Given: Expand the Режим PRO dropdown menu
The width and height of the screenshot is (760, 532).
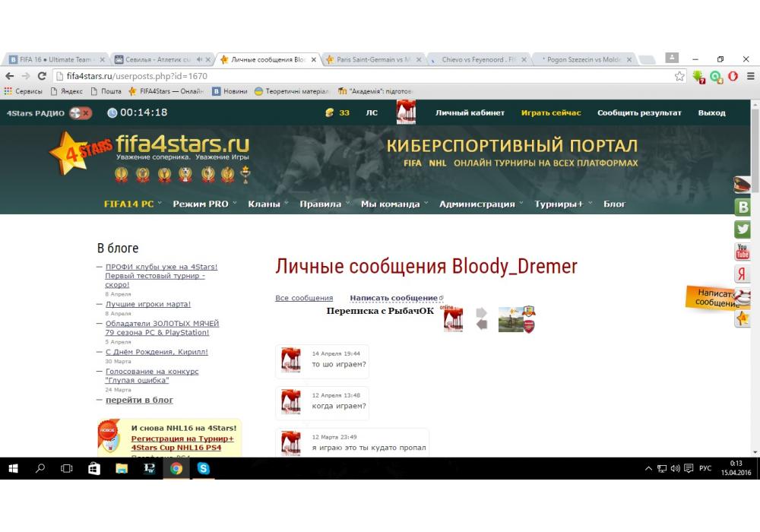Looking at the screenshot, I should coord(204,204).
